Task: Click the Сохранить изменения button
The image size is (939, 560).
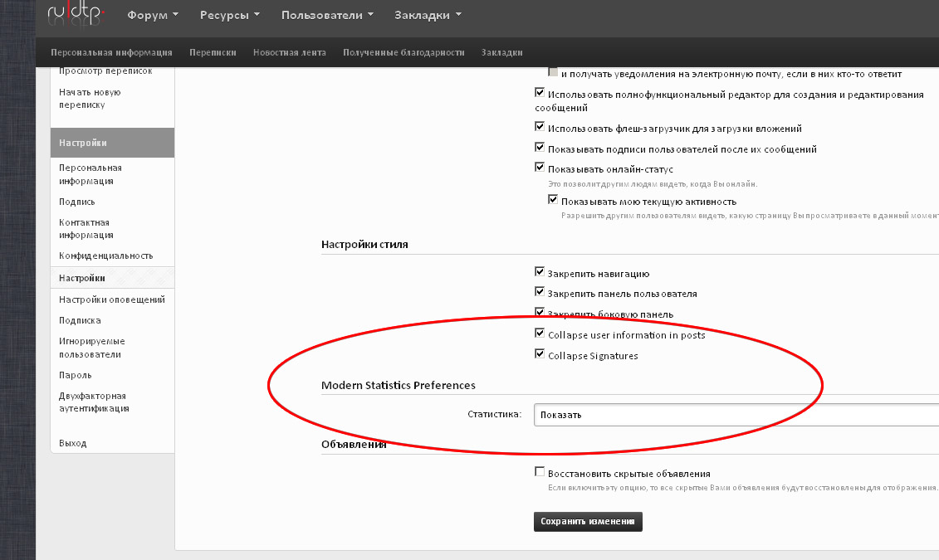Action: click(588, 521)
